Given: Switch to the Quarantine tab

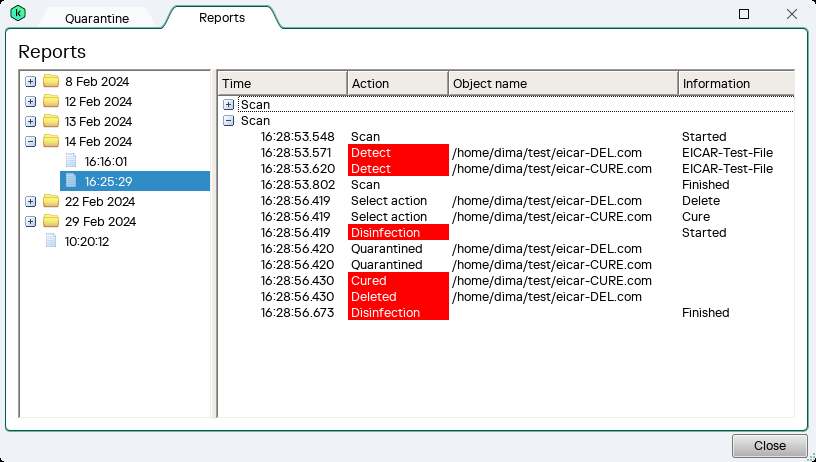Looking at the screenshot, I should point(96,18).
